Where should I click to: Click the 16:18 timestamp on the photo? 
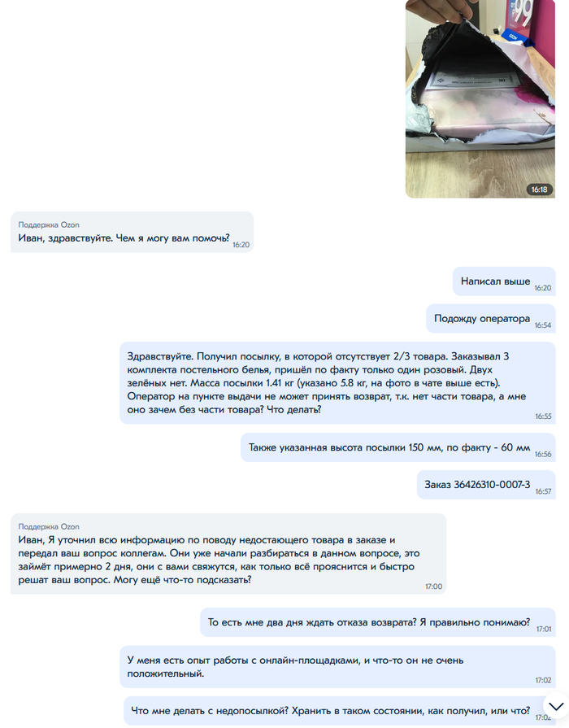coord(539,190)
